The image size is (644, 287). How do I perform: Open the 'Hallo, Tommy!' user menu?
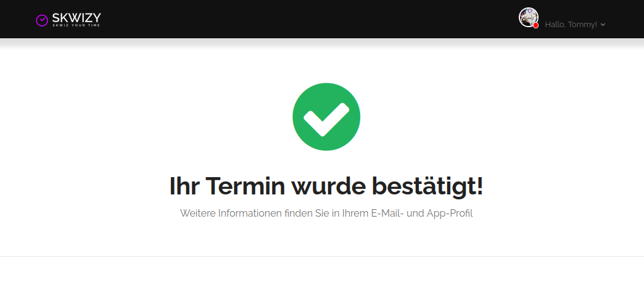(x=575, y=24)
